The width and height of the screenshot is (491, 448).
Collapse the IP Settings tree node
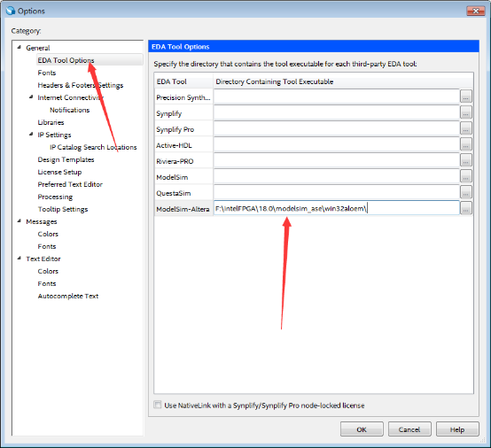pos(31,135)
